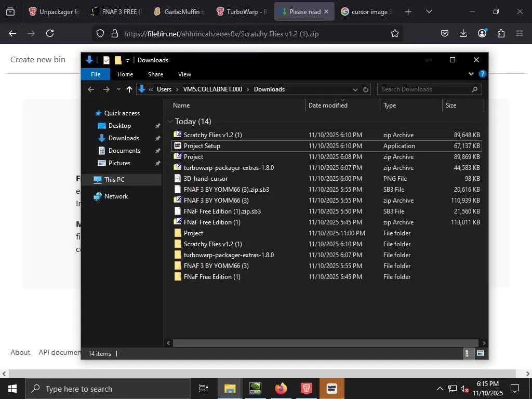532x399 pixels.
Task: Open Firefox downloads panel
Action: [463, 33]
